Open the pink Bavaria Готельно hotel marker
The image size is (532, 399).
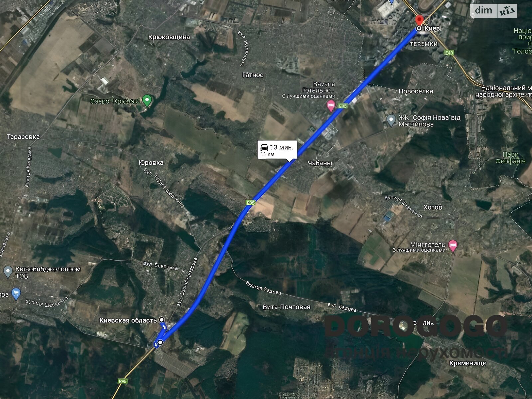pyautogui.click(x=331, y=106)
